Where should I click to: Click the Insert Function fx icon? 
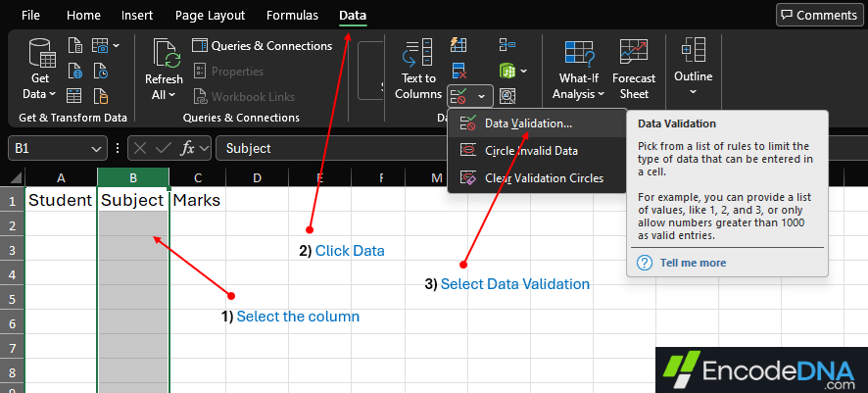click(188, 148)
